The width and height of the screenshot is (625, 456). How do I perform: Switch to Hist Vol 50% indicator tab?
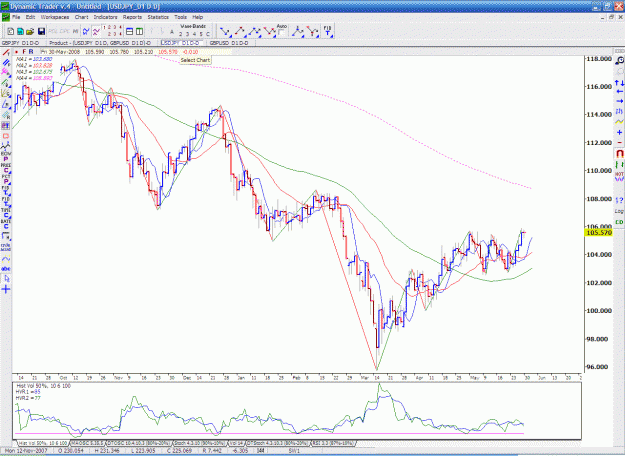42,443
